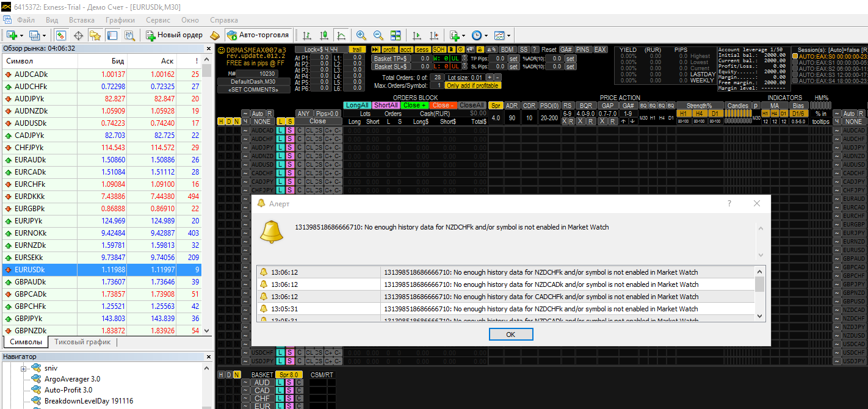The height and width of the screenshot is (409, 868).
Task: Click the ShortAll button
Action: coord(386,105)
